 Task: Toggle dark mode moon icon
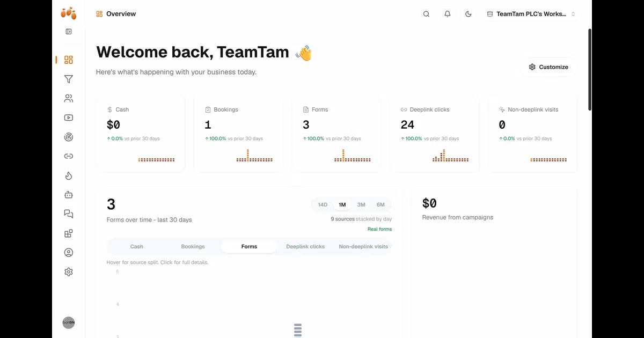pyautogui.click(x=469, y=14)
